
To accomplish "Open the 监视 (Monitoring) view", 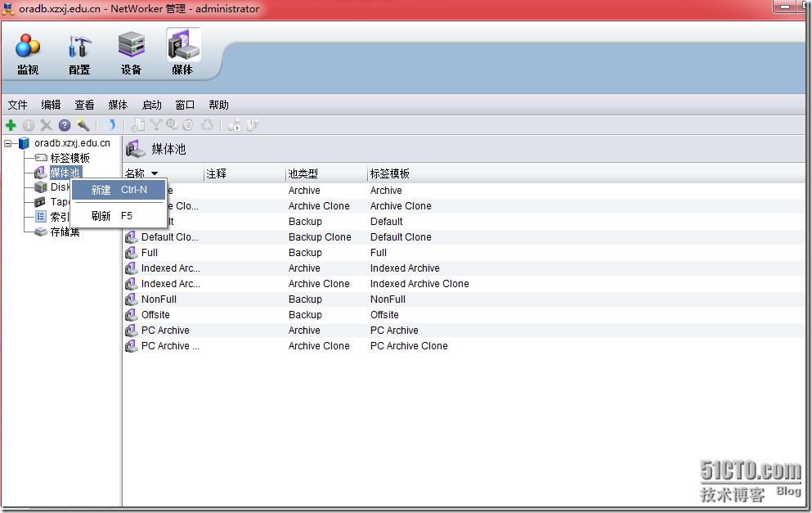I will click(x=28, y=54).
